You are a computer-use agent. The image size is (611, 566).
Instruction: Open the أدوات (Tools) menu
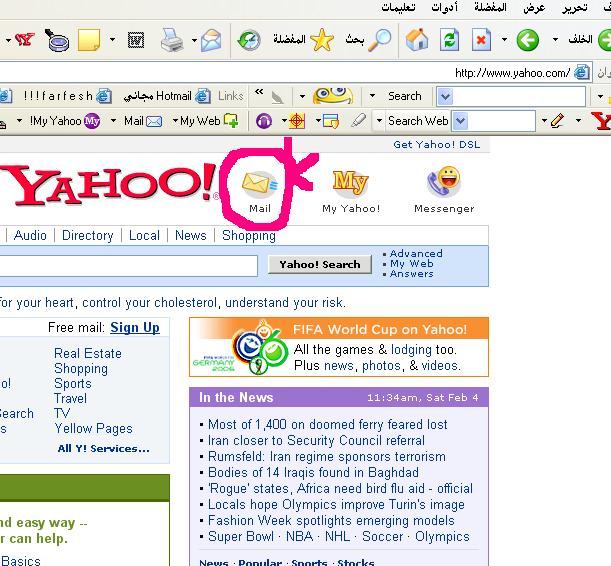coord(444,7)
